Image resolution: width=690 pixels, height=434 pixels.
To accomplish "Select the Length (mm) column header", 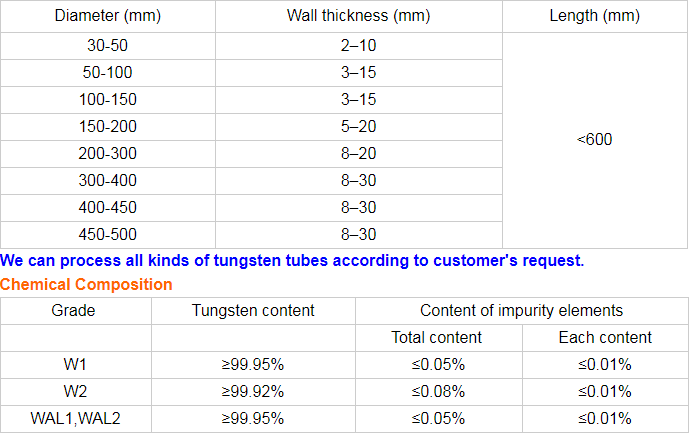I will point(595,16).
